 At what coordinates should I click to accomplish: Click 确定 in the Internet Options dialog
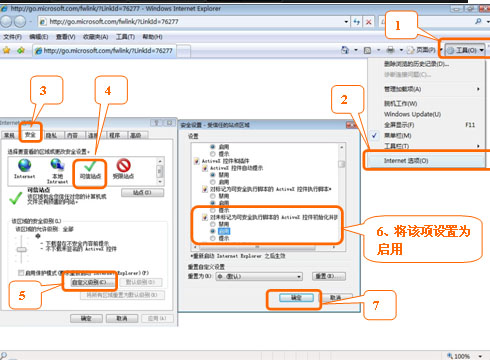pos(86,319)
